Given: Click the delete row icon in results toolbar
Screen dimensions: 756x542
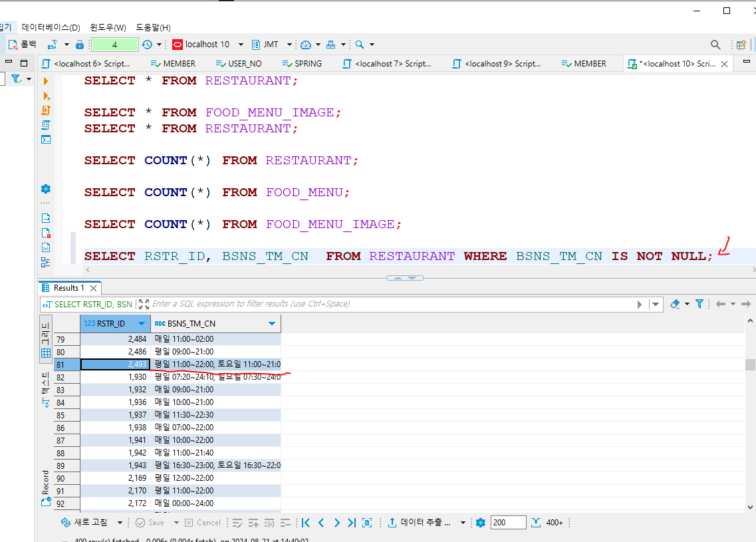Looking at the screenshot, I should (285, 523).
